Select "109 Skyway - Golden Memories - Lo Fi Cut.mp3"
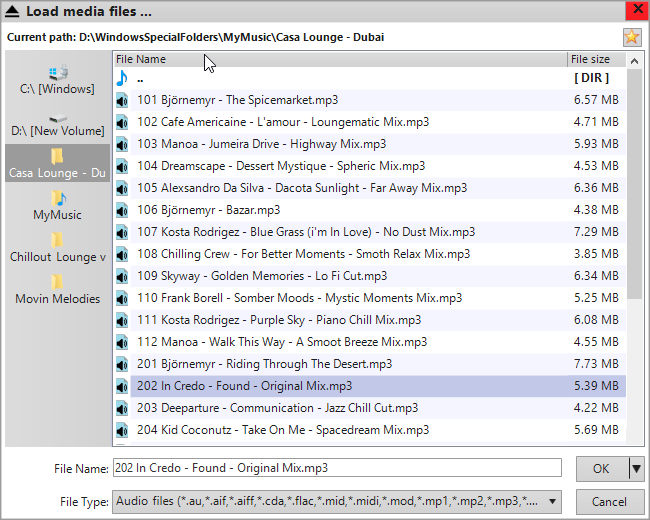 [262, 276]
